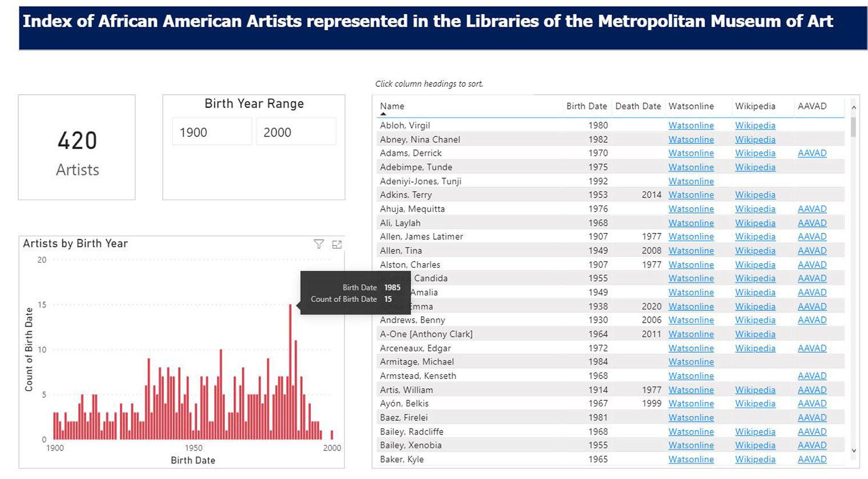Sort the table by Birth Date column

[586, 106]
